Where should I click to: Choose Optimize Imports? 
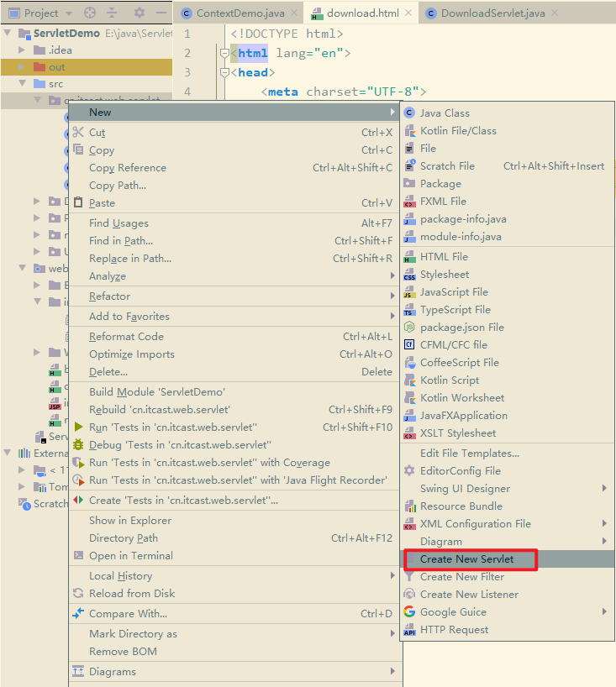[235, 354]
